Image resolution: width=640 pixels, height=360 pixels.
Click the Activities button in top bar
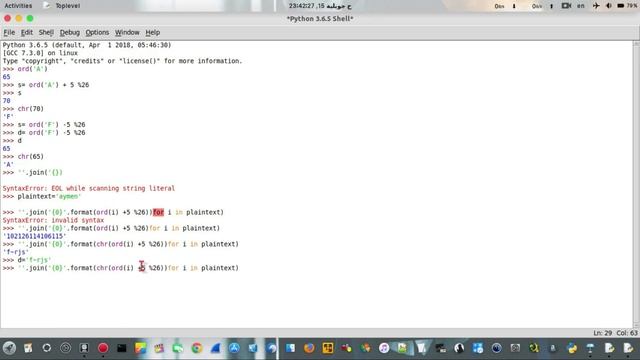point(18,6)
